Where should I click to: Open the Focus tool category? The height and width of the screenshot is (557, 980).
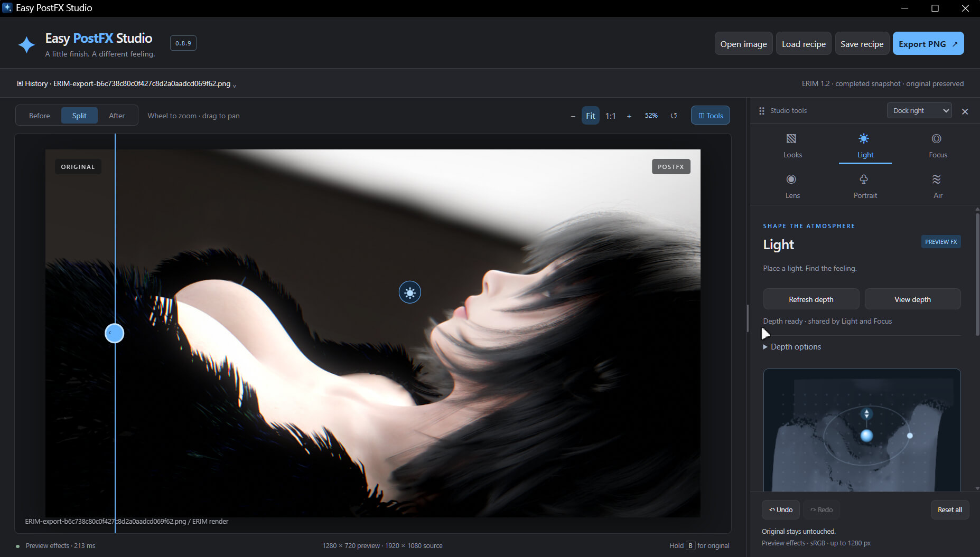pos(937,146)
